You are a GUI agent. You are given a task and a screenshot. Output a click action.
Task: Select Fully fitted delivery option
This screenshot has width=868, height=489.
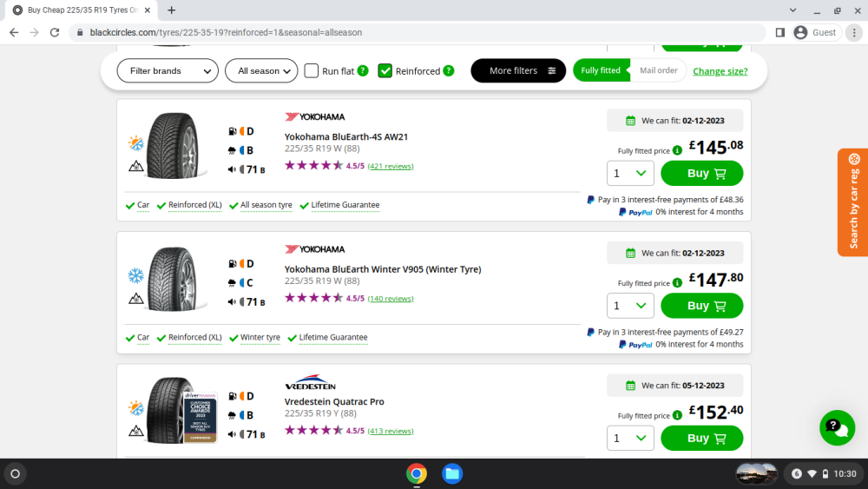(x=602, y=70)
